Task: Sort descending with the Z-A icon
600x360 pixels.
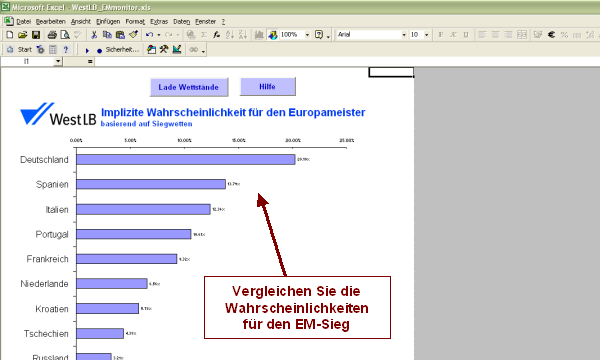Action: 243,35
